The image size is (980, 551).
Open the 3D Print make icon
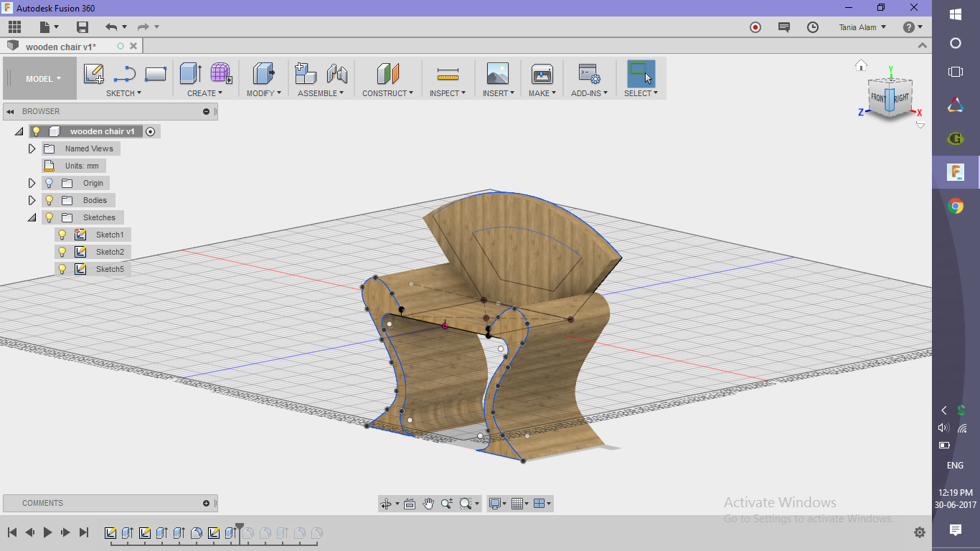(x=542, y=74)
